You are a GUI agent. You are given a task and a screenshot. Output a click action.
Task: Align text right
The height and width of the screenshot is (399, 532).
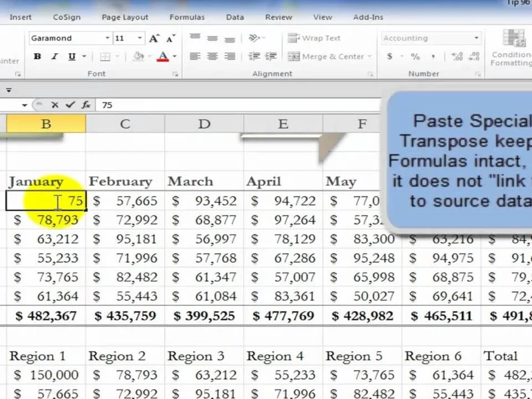pyautogui.click(x=230, y=56)
